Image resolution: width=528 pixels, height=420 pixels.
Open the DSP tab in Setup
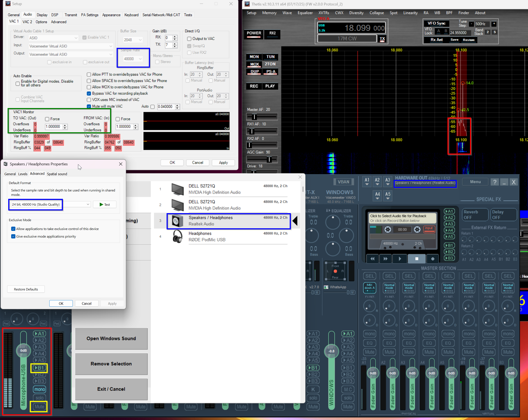click(55, 15)
